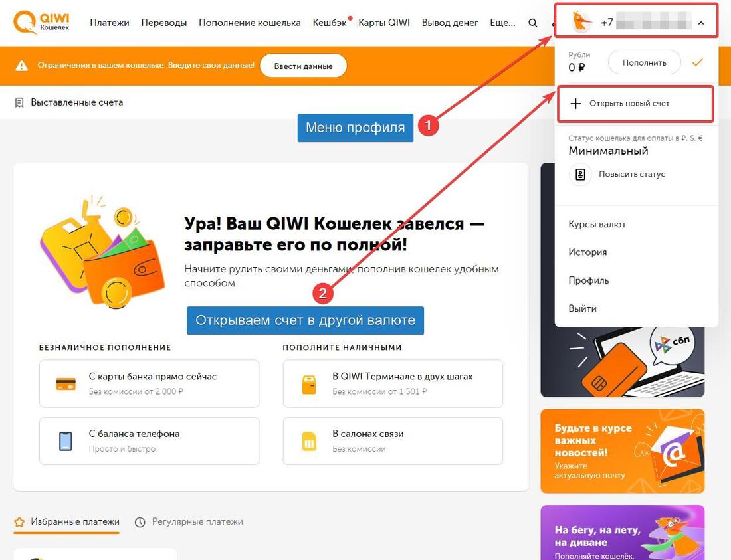731x560 pixels.
Task: Click the ID badge icon by Повысить статус
Action: point(580,175)
